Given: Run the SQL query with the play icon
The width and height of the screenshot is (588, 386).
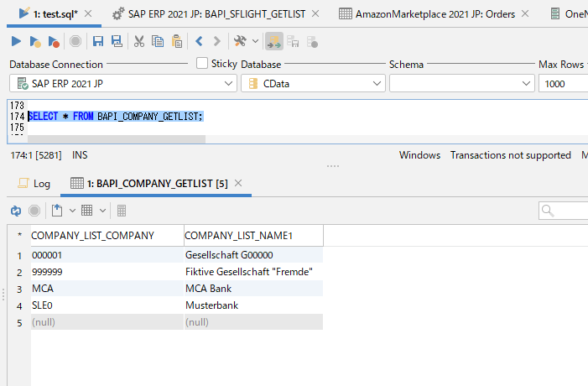Looking at the screenshot, I should tap(16, 41).
